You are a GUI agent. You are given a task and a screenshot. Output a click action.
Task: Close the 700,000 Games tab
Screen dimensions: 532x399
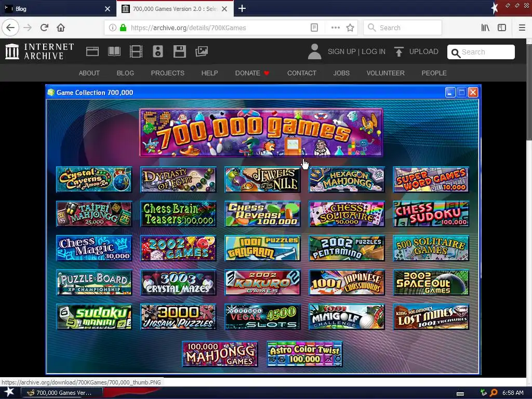coord(224,9)
